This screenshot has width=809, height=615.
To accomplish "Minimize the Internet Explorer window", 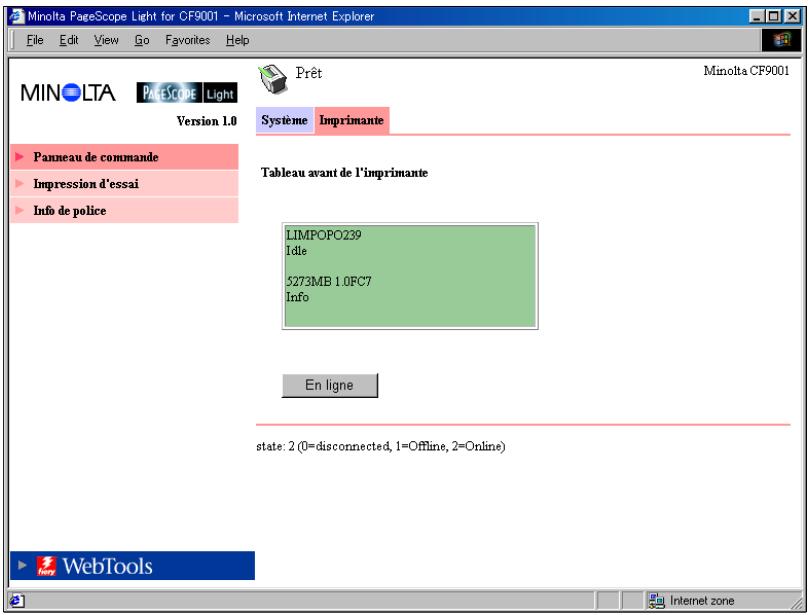I will [x=756, y=17].
